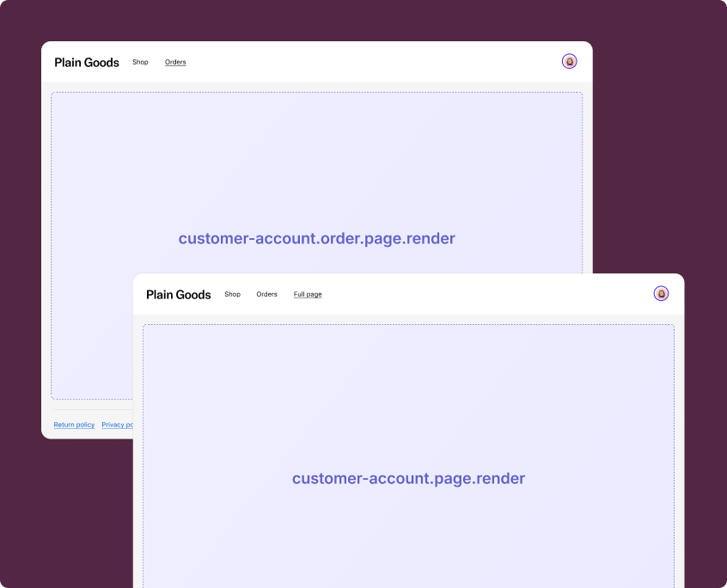Open the Return policy link
Screen dimensions: 727x588
click(x=74, y=425)
